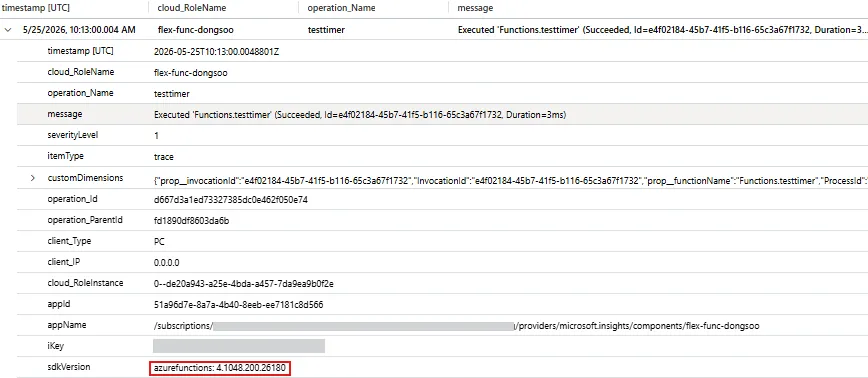868x378 pixels.
Task: Select value 2026-05-25T10:13:00.0048801Z
Action: click(x=217, y=51)
